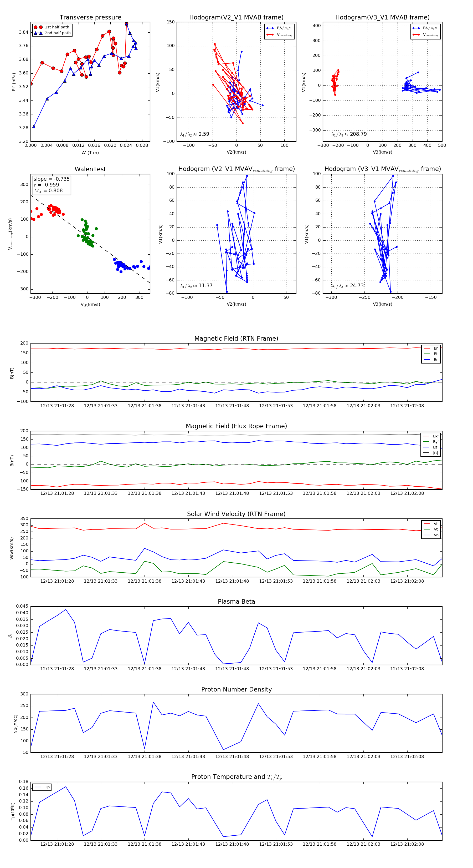Click the "A' (T·m)" x-axis label

tap(90, 153)
